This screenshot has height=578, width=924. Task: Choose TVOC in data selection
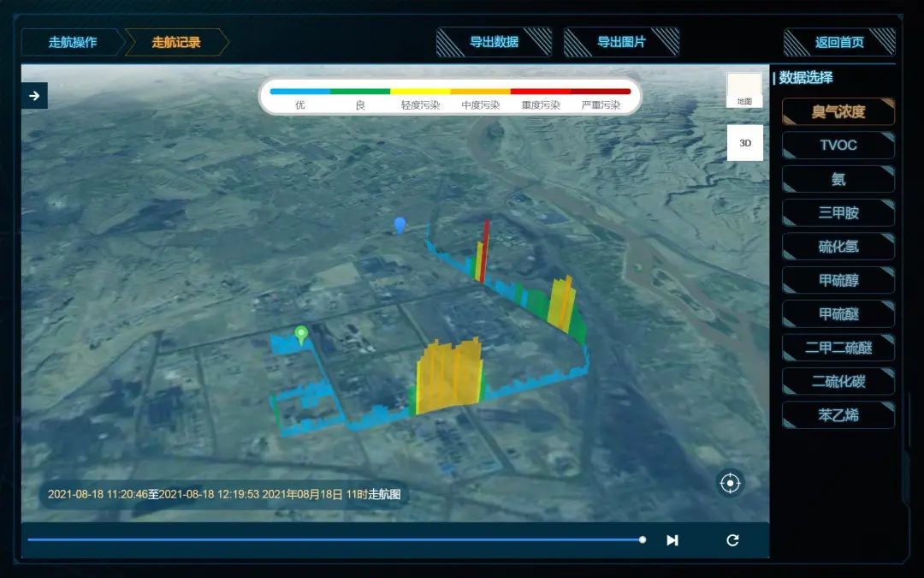(x=838, y=146)
